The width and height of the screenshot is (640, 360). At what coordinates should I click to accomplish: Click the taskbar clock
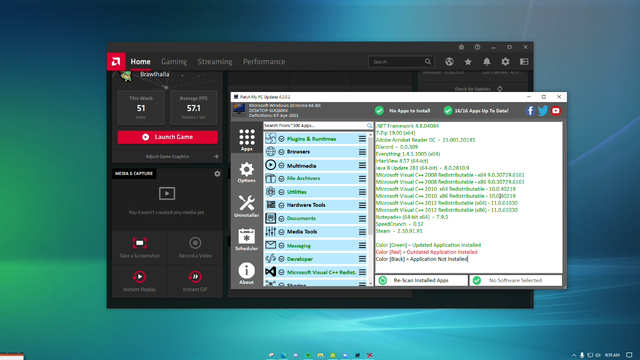(612, 355)
